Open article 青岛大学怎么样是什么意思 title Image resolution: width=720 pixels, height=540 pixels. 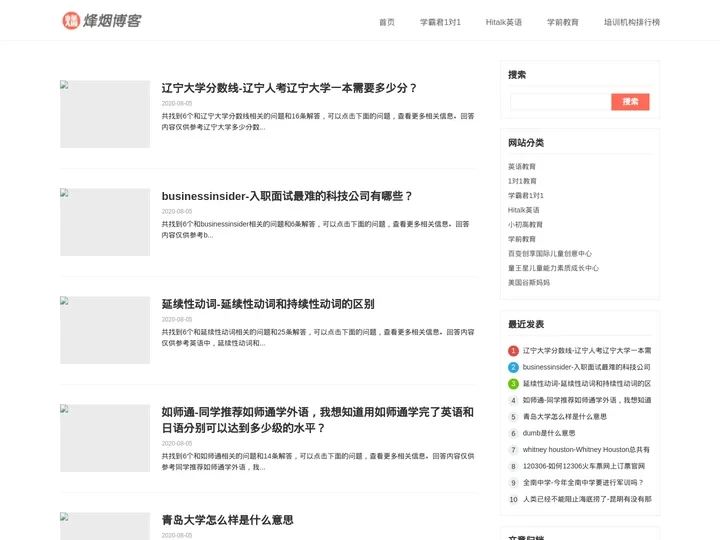[x=227, y=520]
